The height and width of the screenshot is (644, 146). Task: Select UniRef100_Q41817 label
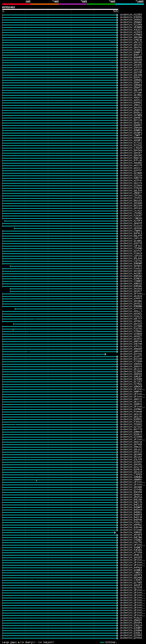point(131,291)
